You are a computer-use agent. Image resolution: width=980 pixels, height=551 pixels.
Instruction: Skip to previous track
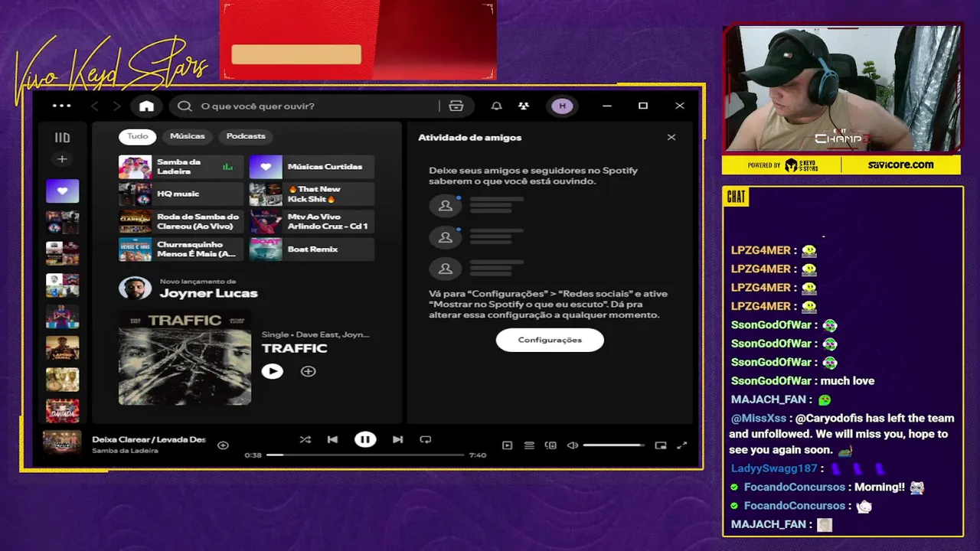tap(332, 439)
